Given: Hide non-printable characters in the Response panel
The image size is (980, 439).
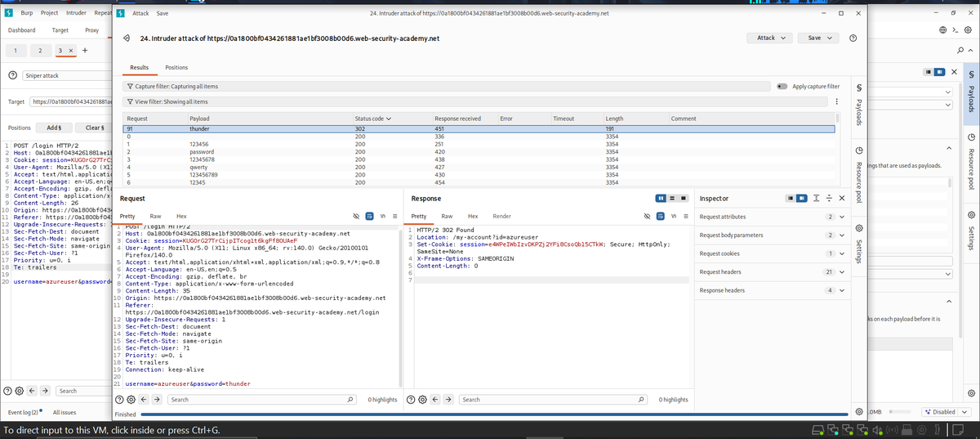Looking at the screenshot, I should point(647,217).
